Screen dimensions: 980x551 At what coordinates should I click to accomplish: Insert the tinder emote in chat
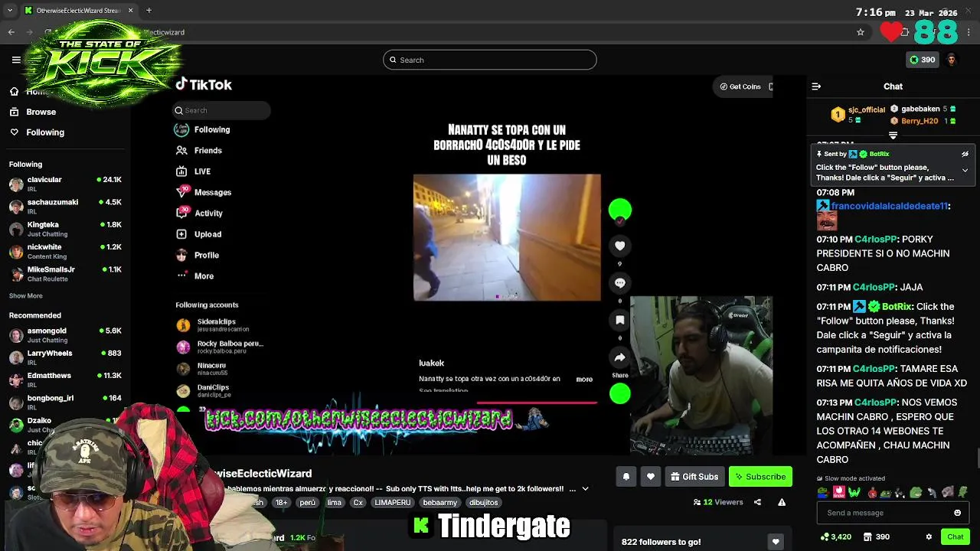coord(839,493)
